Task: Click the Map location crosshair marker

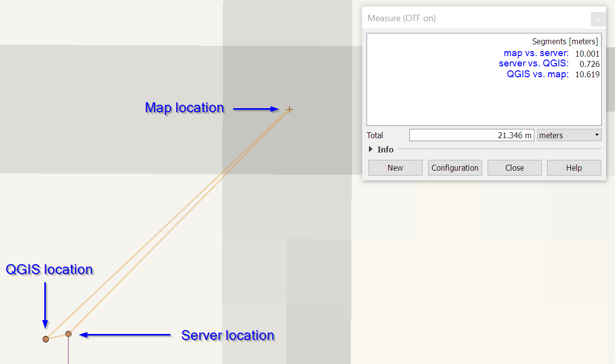Action: click(x=289, y=109)
